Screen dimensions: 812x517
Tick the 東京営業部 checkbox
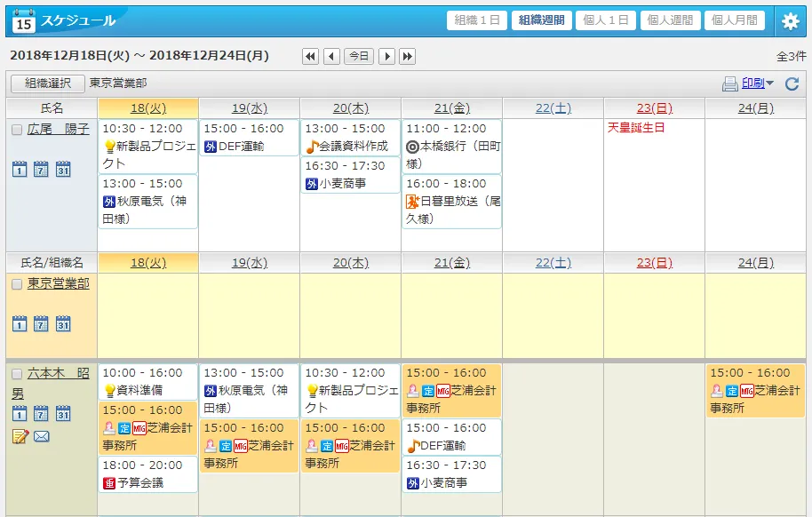[17, 284]
